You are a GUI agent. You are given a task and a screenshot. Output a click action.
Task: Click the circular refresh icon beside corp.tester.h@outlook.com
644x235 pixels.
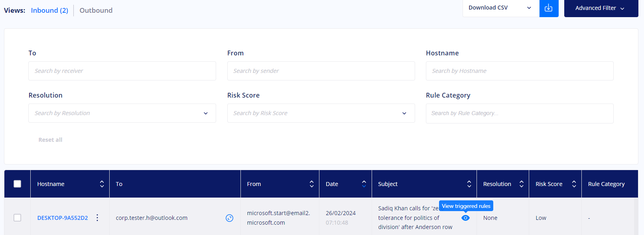[x=229, y=218]
